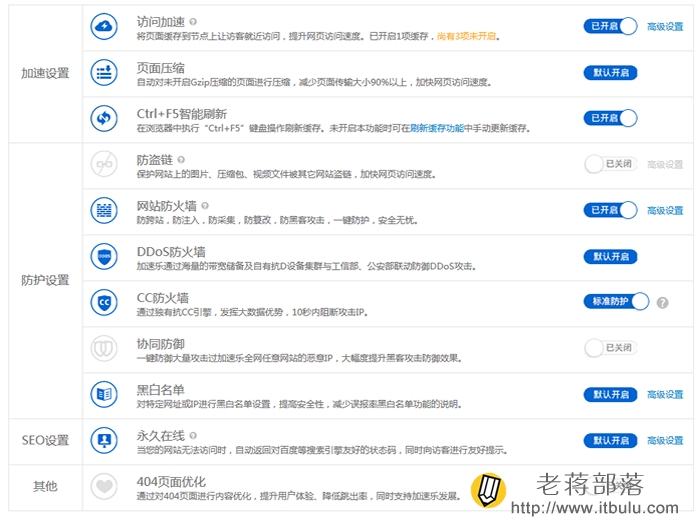The image size is (700, 518).
Task: Click 默认开启 badge for 永久在线
Action: click(x=610, y=440)
